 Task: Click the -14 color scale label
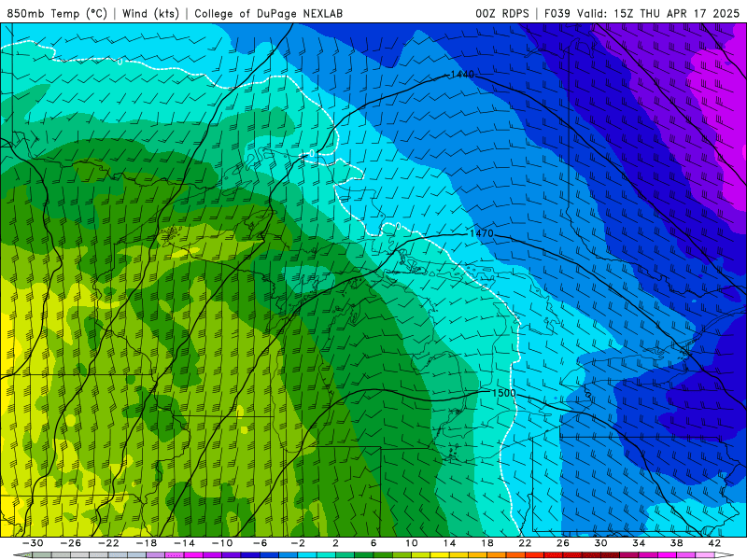click(184, 543)
